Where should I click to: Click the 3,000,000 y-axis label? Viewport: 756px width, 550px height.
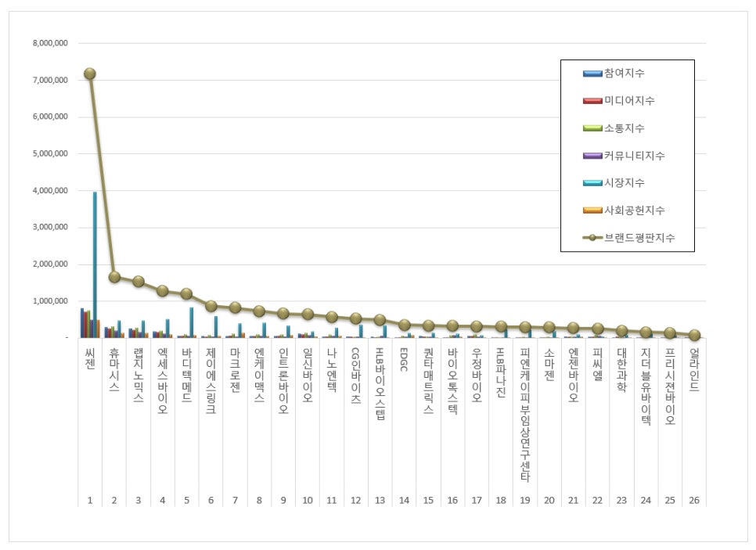[x=50, y=227]
